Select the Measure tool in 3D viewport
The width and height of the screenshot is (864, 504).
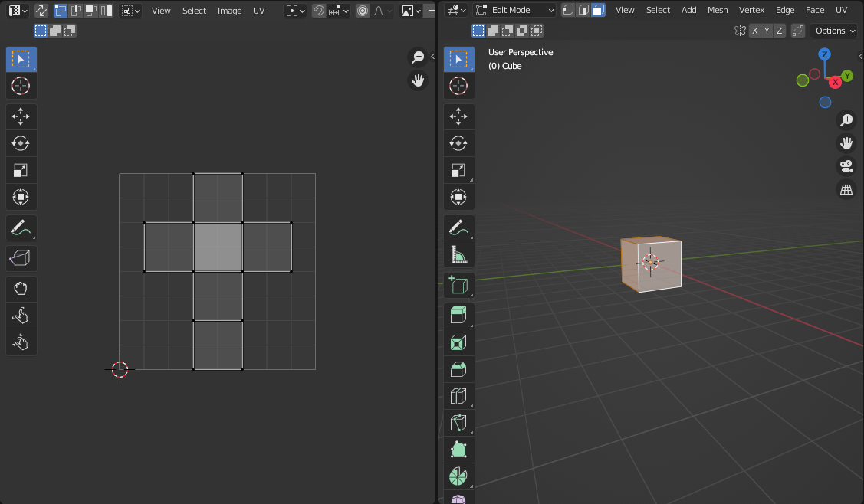tap(458, 254)
